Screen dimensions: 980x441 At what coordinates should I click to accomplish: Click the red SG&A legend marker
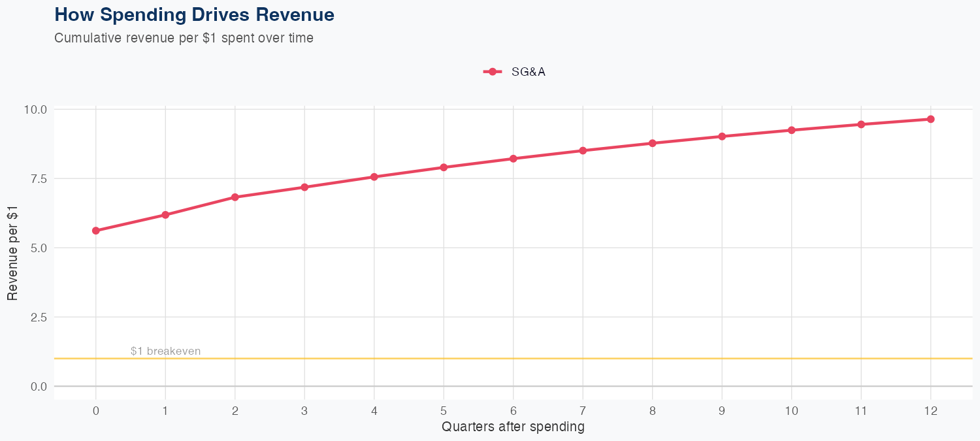(493, 72)
